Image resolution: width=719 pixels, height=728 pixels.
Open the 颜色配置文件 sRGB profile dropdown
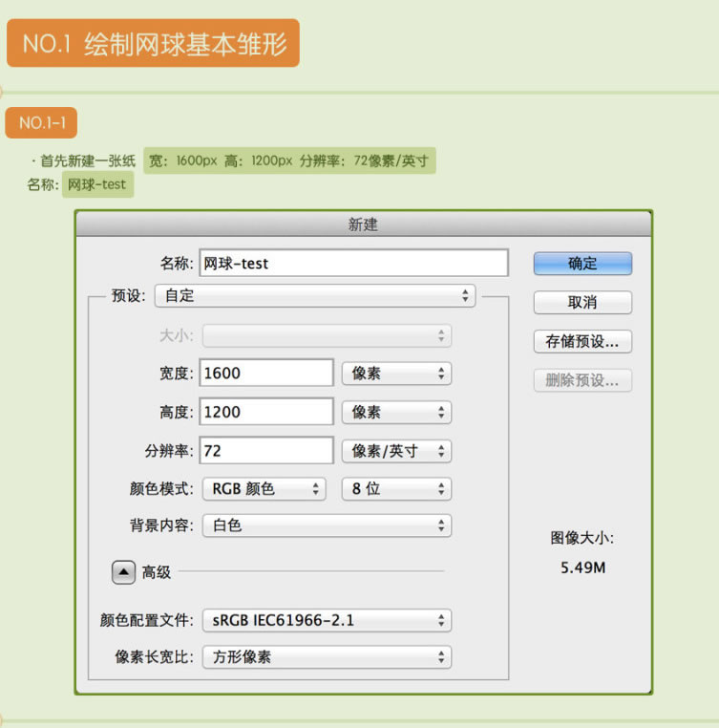pyautogui.click(x=327, y=620)
